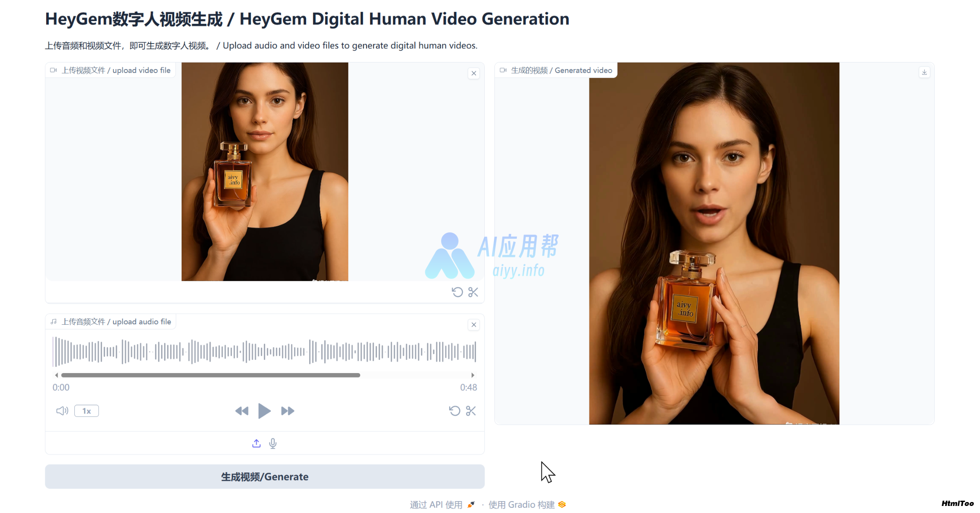The image size is (980, 513).
Task: Rewind the audio playback
Action: click(242, 411)
